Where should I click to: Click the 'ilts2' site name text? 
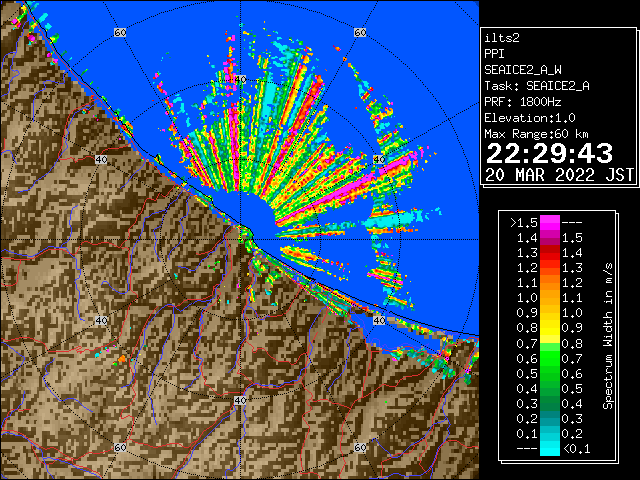502,38
